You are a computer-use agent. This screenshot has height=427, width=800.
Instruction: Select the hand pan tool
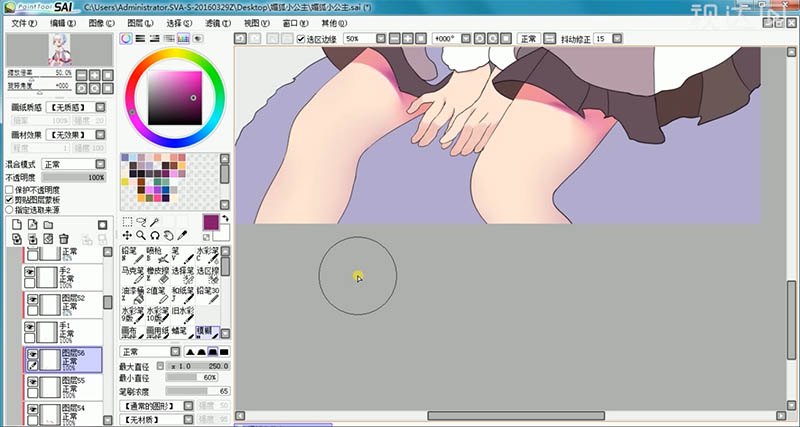pyautogui.click(x=168, y=235)
